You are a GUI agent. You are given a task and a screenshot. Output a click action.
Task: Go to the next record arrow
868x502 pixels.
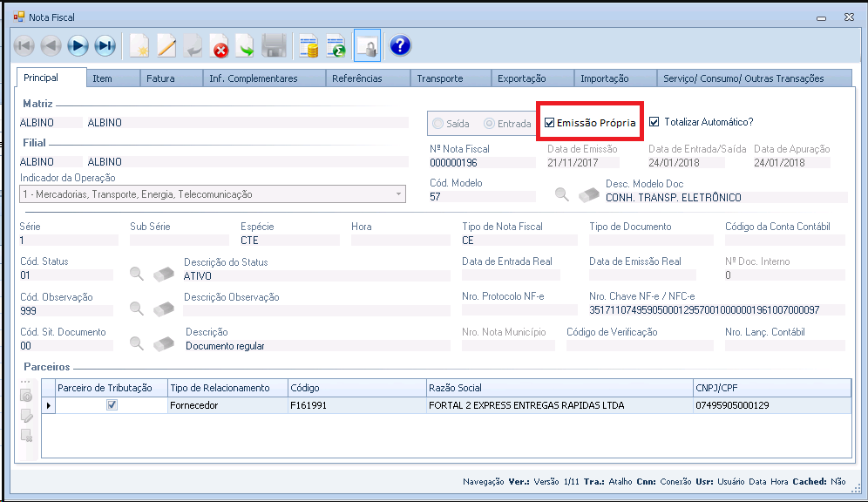coord(78,46)
